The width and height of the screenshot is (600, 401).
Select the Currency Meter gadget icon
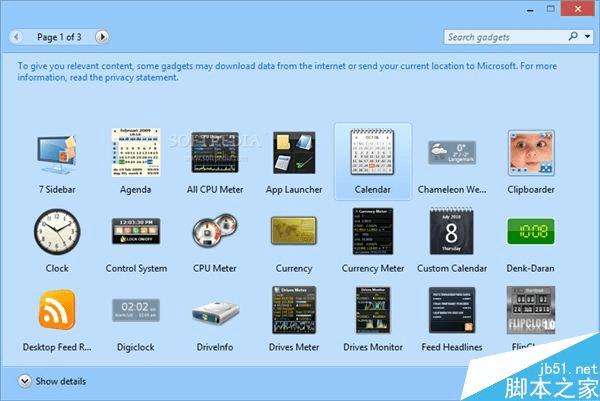click(373, 231)
